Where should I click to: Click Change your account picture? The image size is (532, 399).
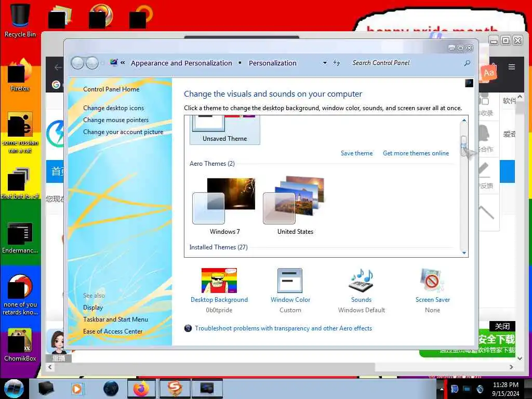point(123,132)
